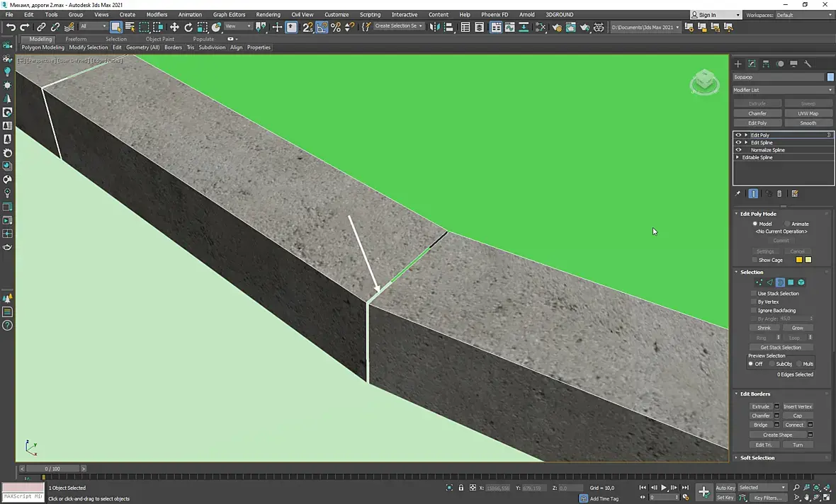Viewport: 836px width, 504px height.
Task: Expand the Editable Spline stack entry
Action: click(x=738, y=157)
